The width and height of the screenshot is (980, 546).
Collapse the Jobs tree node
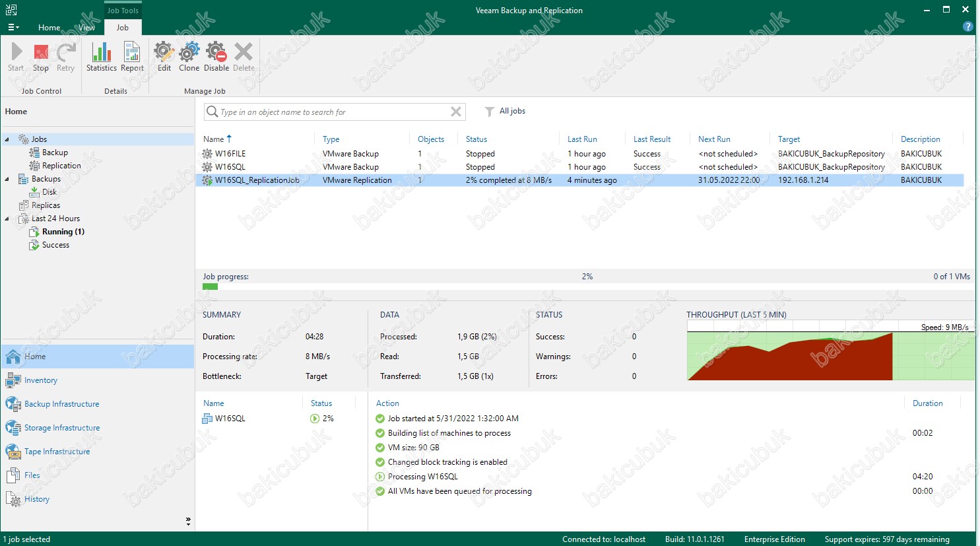(x=7, y=139)
